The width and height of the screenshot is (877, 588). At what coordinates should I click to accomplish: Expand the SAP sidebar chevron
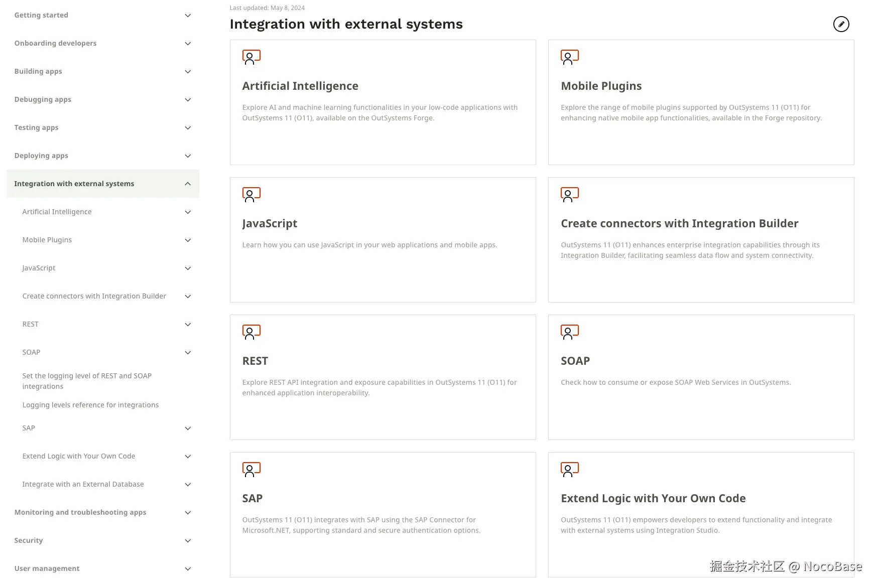pyautogui.click(x=188, y=428)
